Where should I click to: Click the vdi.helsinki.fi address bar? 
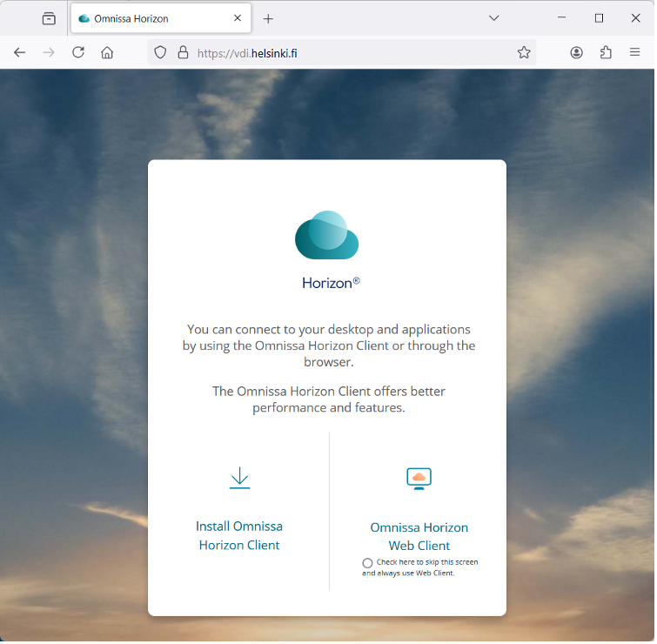tap(341, 52)
